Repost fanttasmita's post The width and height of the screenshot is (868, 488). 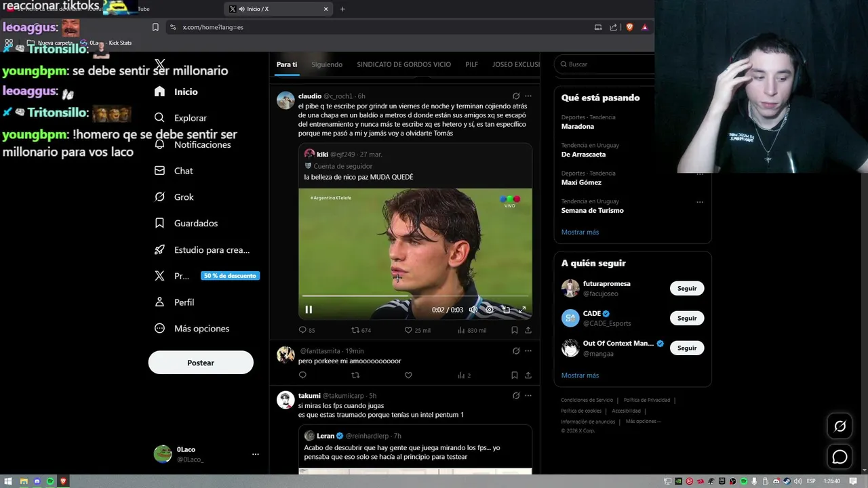[355, 375]
